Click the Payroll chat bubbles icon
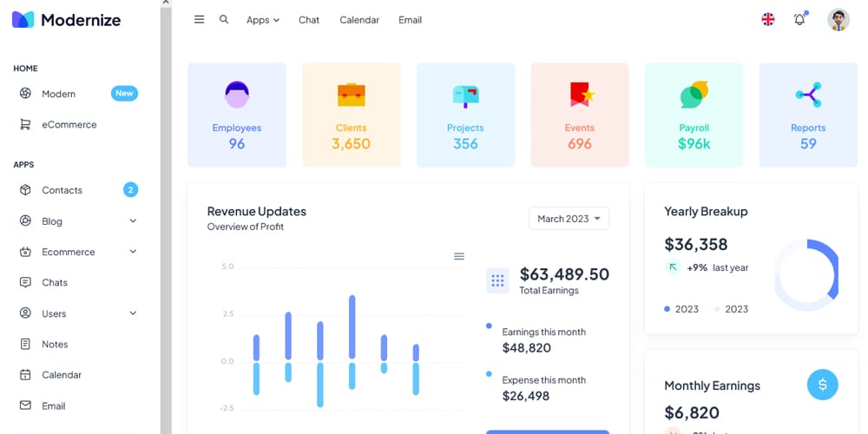This screenshot has height=434, width=868. pyautogui.click(x=694, y=95)
